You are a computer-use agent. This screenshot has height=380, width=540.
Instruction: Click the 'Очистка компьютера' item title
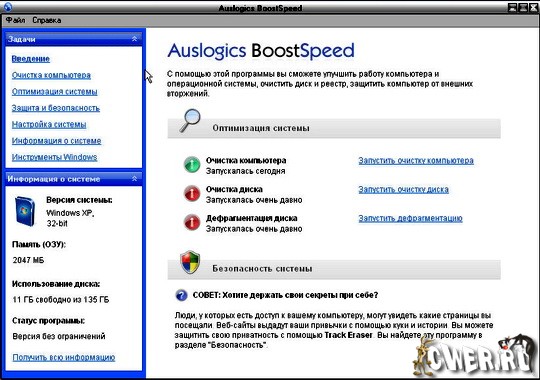tap(246, 160)
